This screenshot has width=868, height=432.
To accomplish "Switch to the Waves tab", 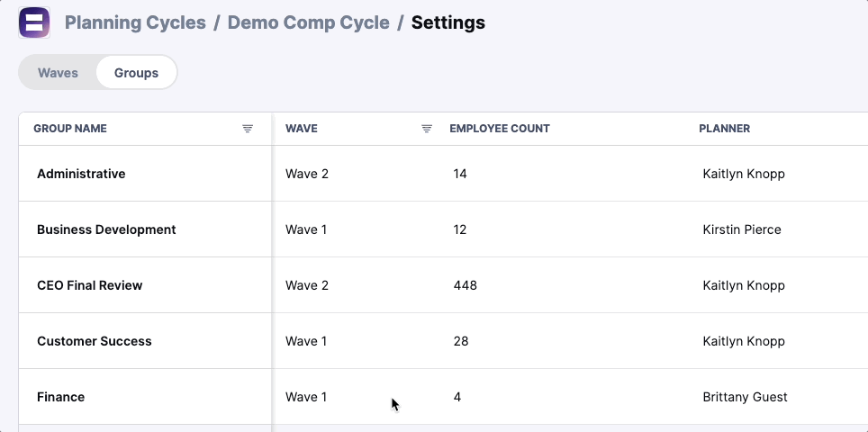I will [x=58, y=73].
